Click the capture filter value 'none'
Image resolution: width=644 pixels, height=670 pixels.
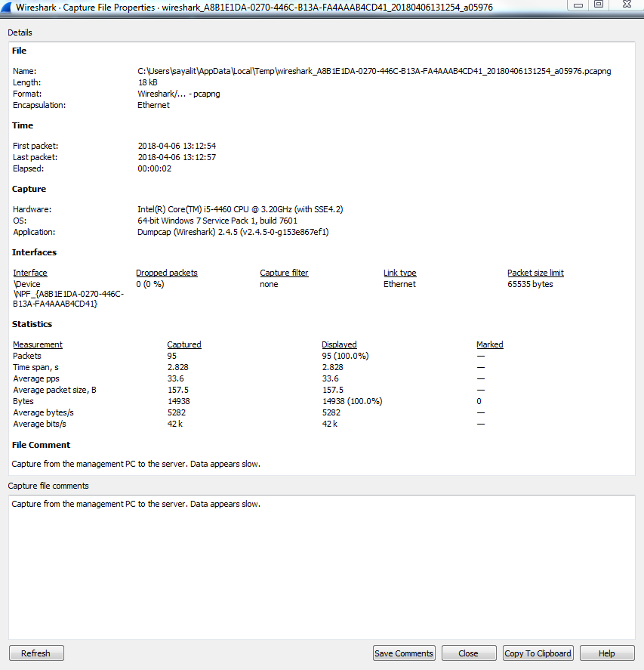click(269, 284)
